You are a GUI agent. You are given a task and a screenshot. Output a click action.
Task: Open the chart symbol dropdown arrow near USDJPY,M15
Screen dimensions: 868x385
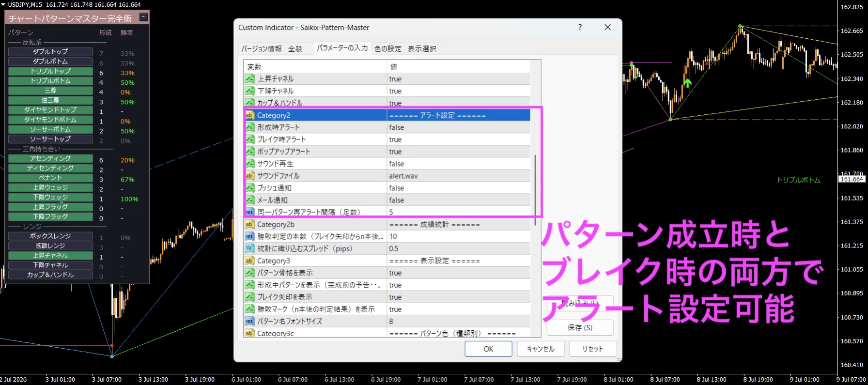point(3,4)
